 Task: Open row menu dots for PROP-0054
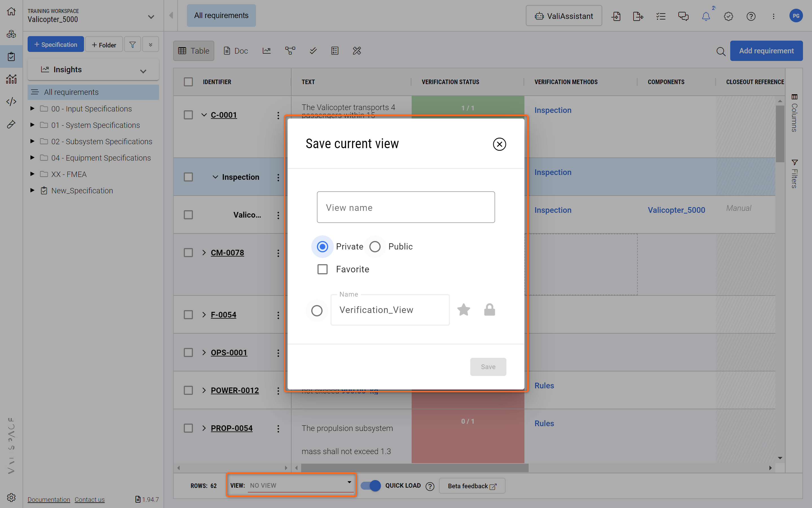[278, 428]
